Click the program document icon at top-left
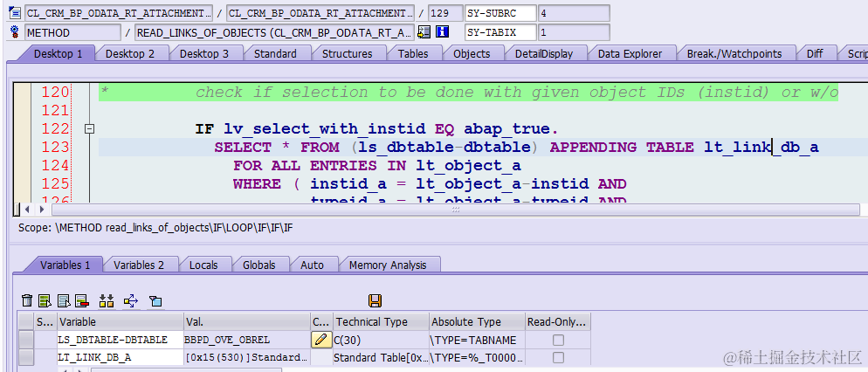 [15, 12]
